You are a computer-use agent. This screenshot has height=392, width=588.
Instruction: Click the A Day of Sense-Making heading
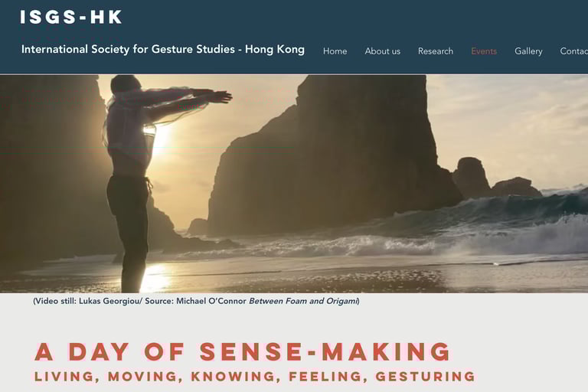(x=243, y=351)
